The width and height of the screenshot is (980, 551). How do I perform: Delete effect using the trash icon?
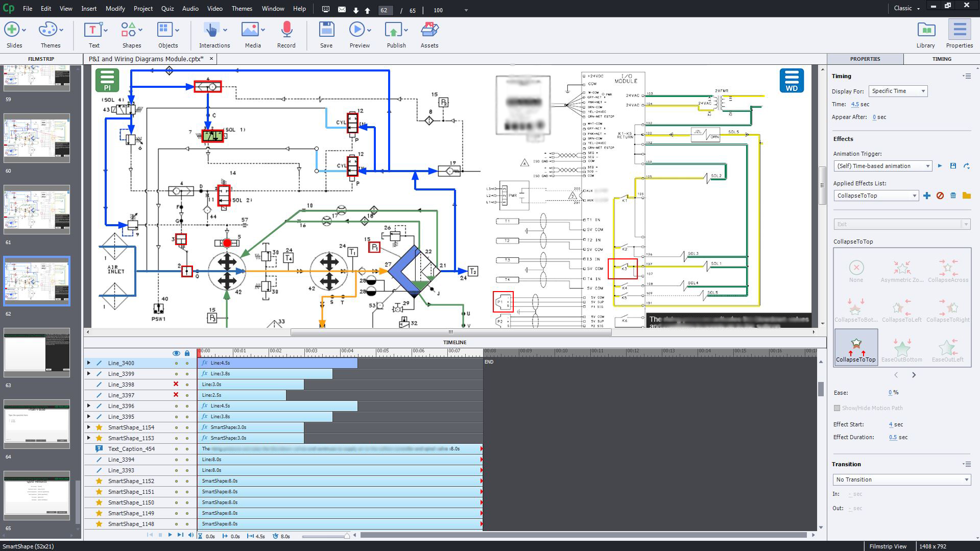[x=953, y=196]
